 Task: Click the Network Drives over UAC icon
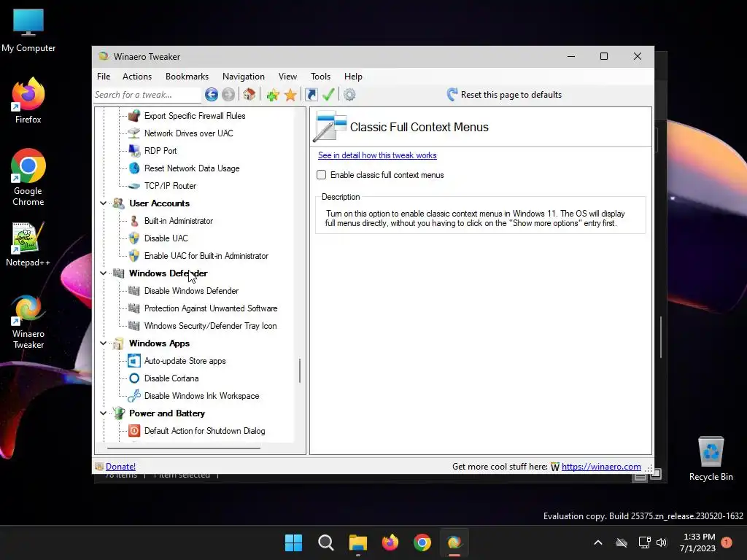[x=134, y=133]
